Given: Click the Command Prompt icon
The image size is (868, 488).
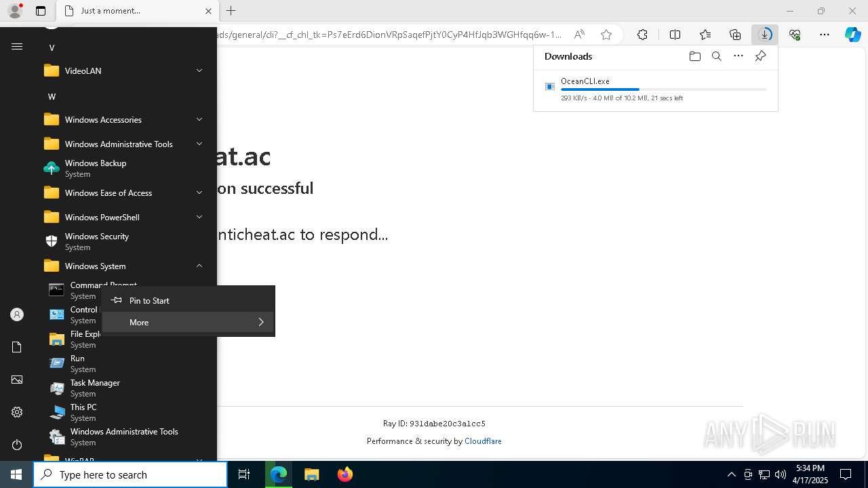Looking at the screenshot, I should [x=57, y=290].
